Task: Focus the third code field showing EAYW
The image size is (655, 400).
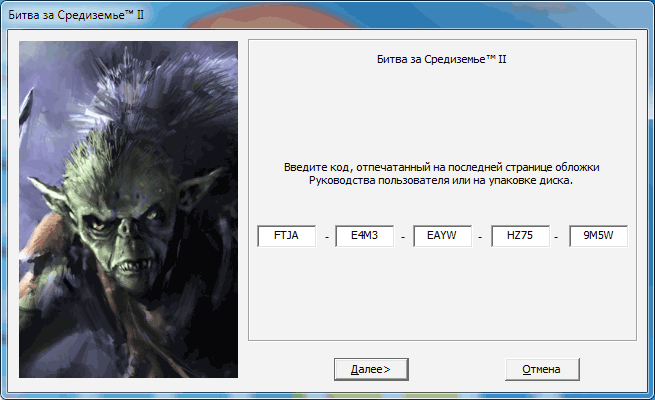Action: point(442,237)
